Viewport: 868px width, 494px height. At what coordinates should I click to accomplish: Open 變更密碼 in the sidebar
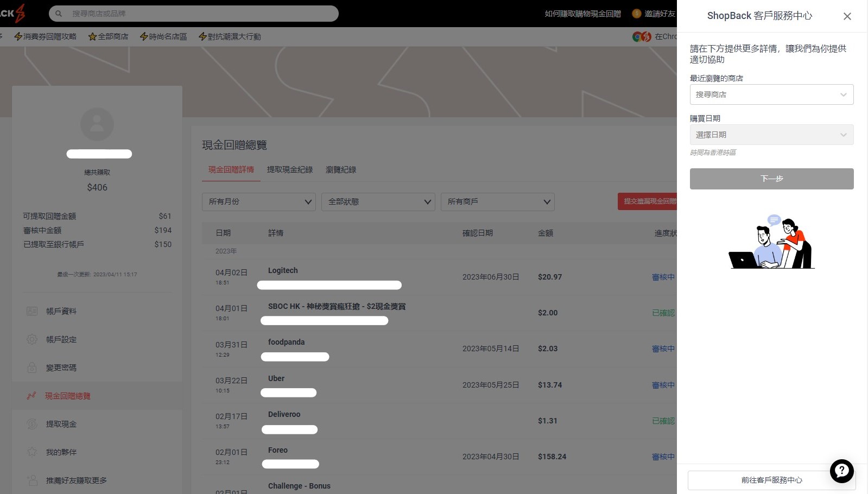pos(61,368)
